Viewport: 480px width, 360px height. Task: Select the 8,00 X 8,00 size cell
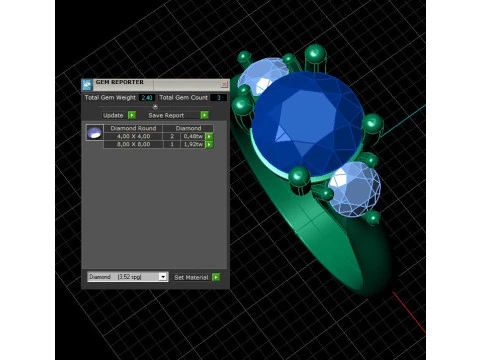[x=133, y=144]
